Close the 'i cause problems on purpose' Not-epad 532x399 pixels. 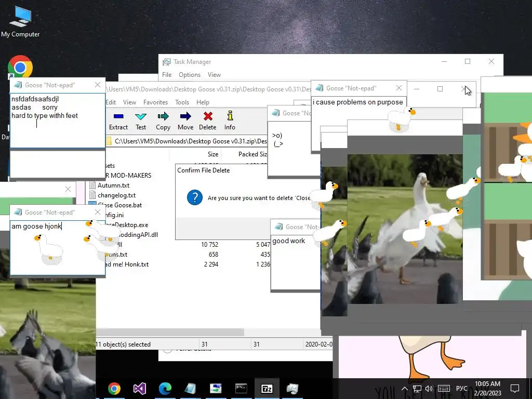point(399,88)
